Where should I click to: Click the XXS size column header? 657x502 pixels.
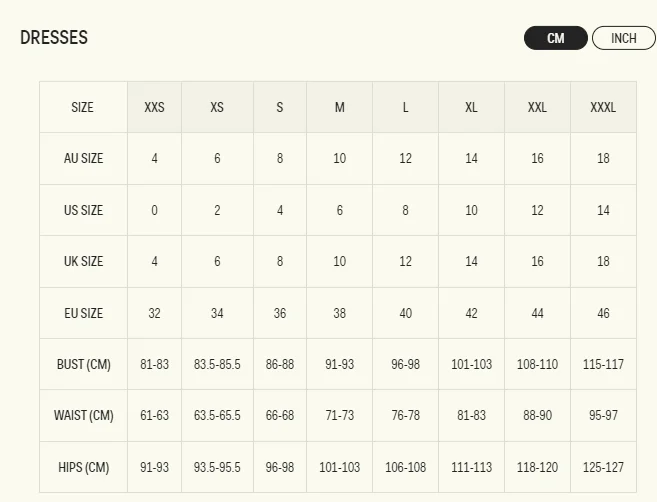pos(154,107)
